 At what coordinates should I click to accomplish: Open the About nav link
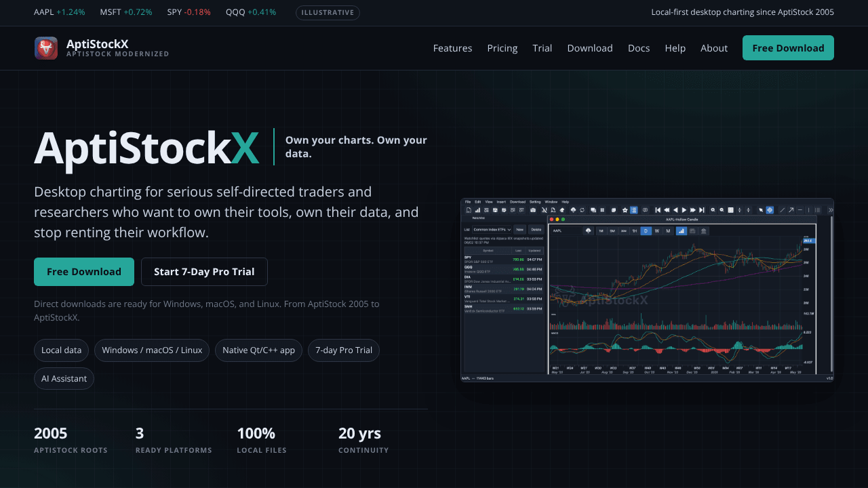click(714, 48)
